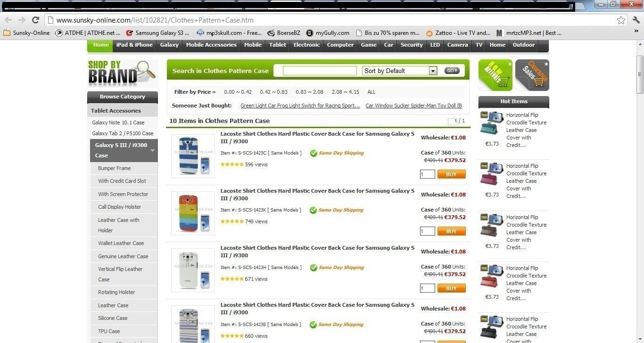Open second Hot Items magenta case thumbnail
The image size is (644, 343).
[492, 174]
